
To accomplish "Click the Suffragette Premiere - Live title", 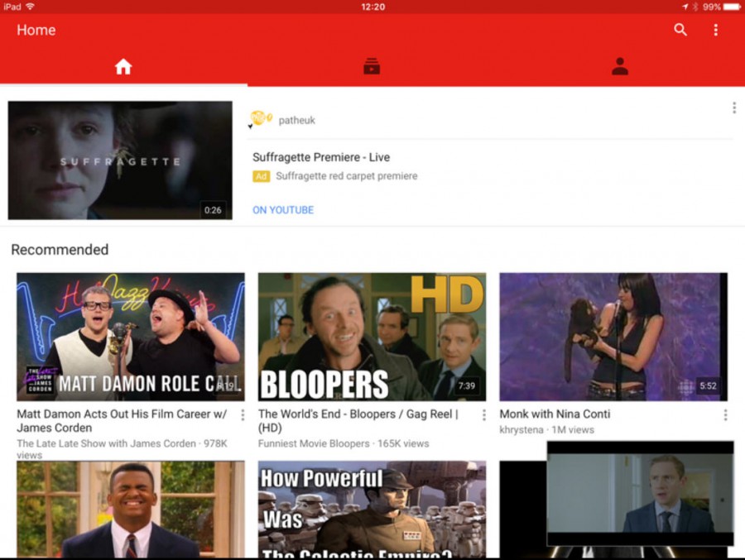I will [x=321, y=156].
